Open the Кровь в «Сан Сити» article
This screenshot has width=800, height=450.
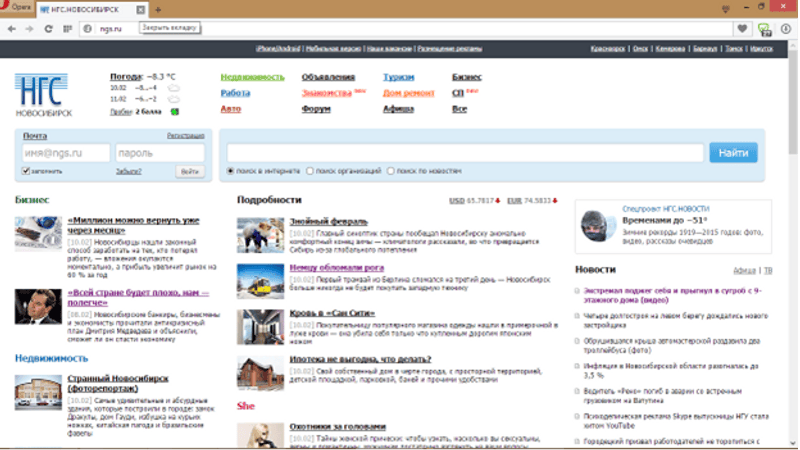[332, 313]
